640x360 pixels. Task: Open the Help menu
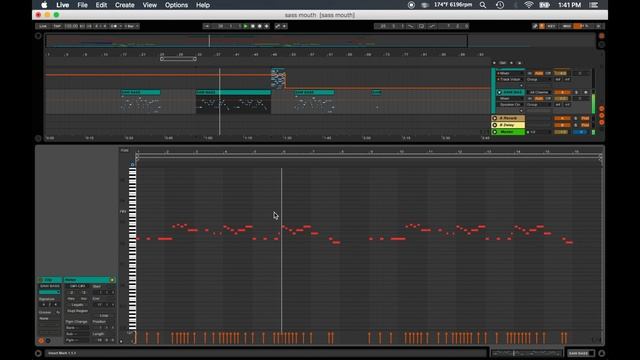203,5
